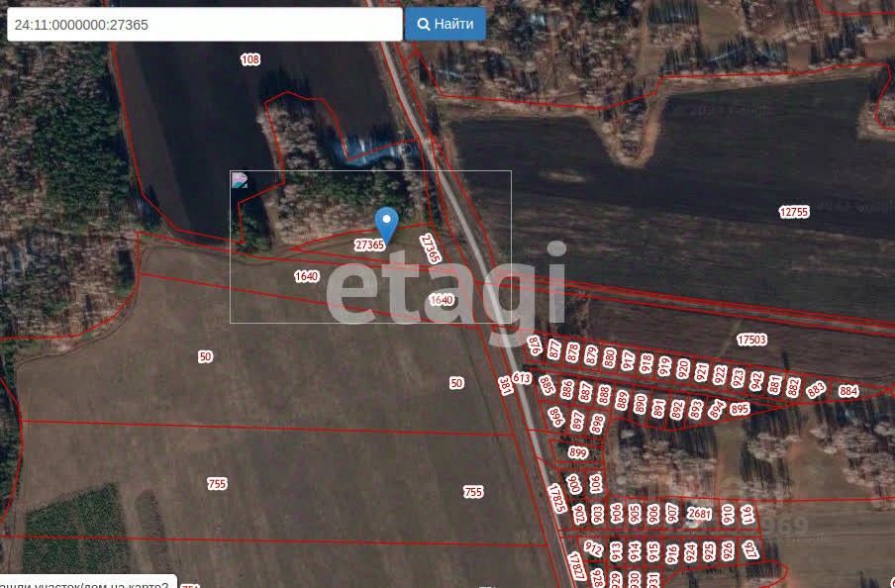The height and width of the screenshot is (588, 895).
Task: Select parcel label 903
Action: click(x=597, y=514)
